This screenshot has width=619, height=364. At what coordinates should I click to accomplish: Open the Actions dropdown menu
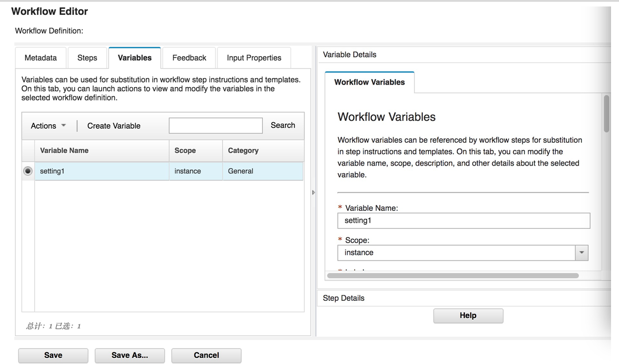coord(47,126)
